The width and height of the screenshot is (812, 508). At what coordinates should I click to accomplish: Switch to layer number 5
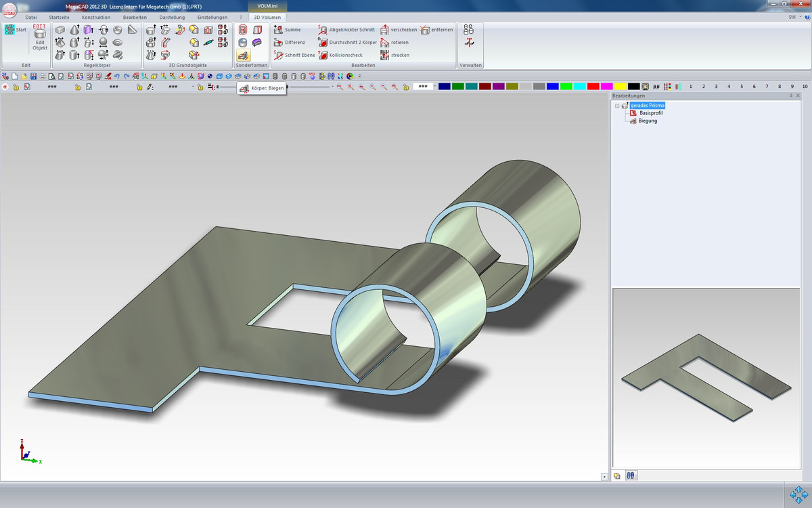(742, 87)
